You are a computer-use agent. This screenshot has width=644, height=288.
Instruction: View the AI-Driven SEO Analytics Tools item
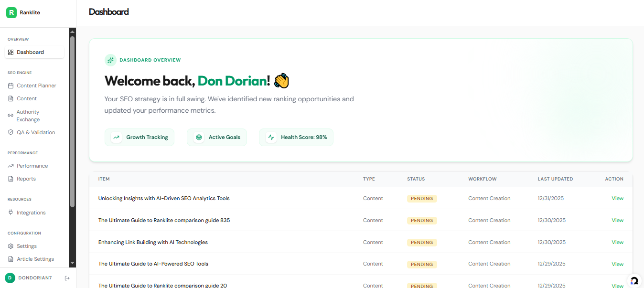click(x=617, y=198)
